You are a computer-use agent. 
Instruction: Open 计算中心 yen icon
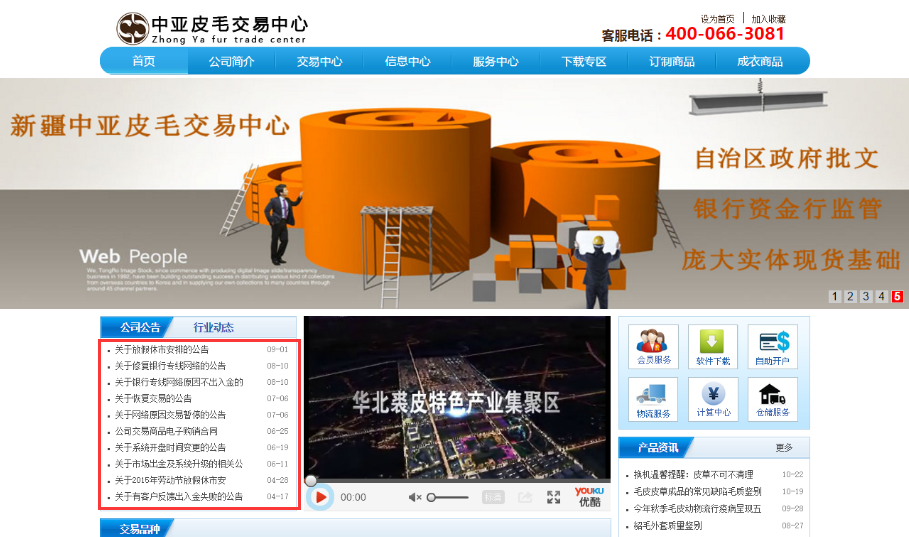712,399
